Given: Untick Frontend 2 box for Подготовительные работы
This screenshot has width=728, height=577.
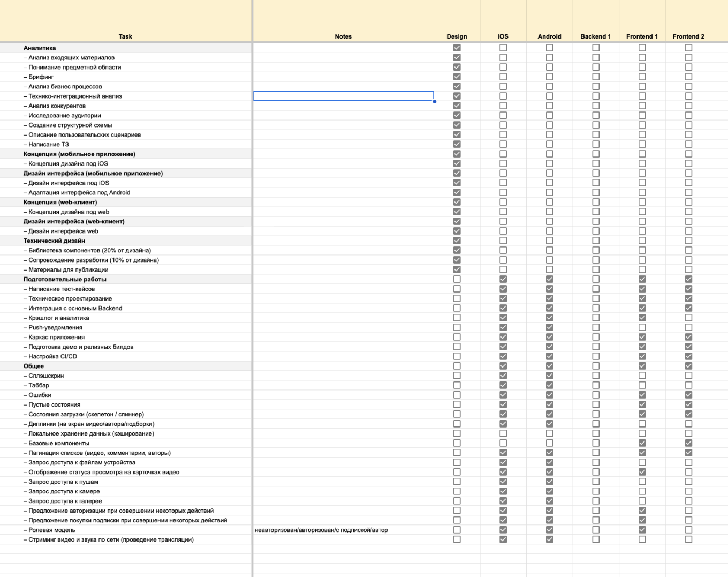Looking at the screenshot, I should [688, 279].
